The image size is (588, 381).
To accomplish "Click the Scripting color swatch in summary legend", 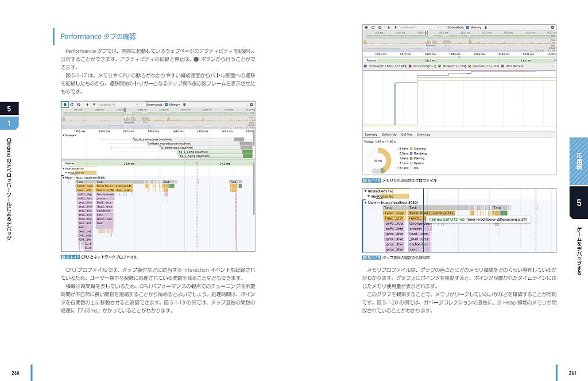I will [411, 149].
